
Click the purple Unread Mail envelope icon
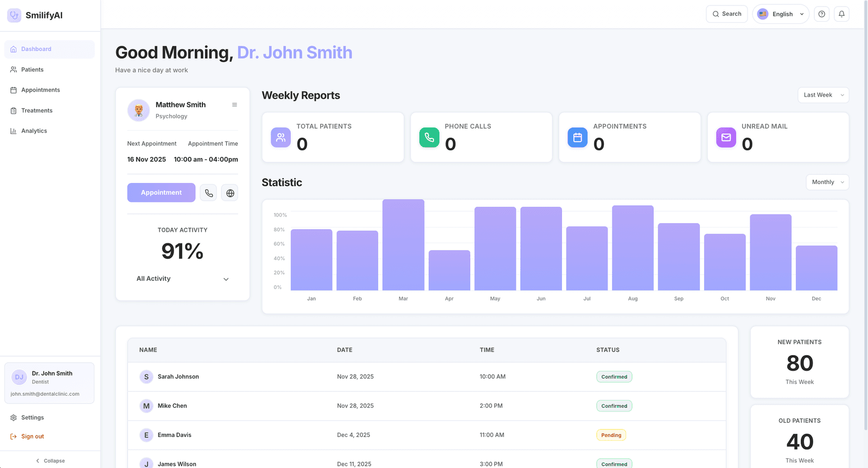726,137
